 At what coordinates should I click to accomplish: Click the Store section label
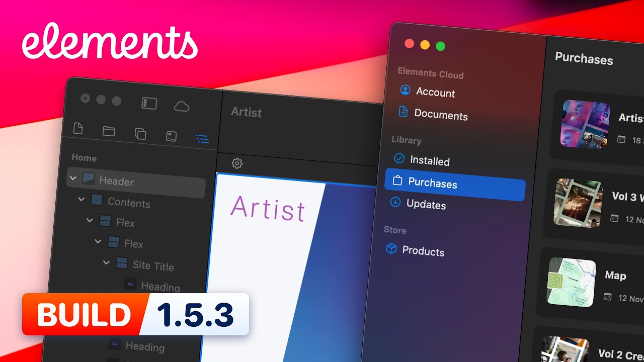click(395, 230)
